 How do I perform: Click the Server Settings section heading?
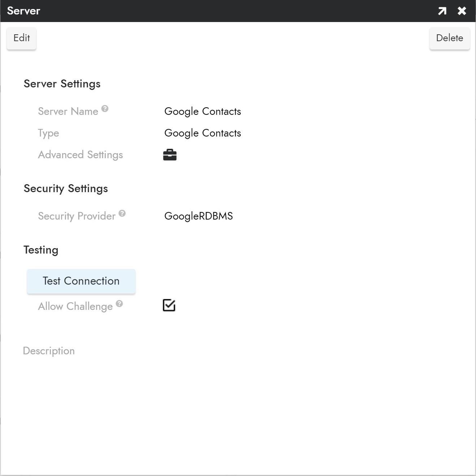pyautogui.click(x=62, y=83)
